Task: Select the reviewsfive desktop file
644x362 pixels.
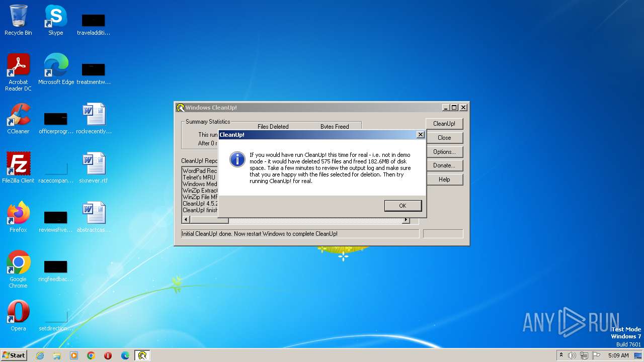Action: click(x=56, y=221)
